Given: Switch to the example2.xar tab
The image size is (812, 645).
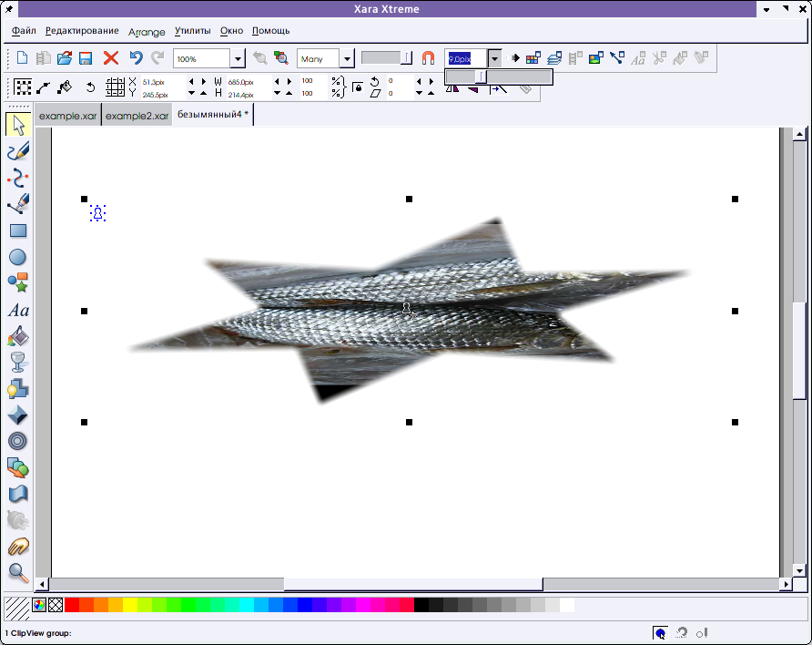Looking at the screenshot, I should click(136, 117).
